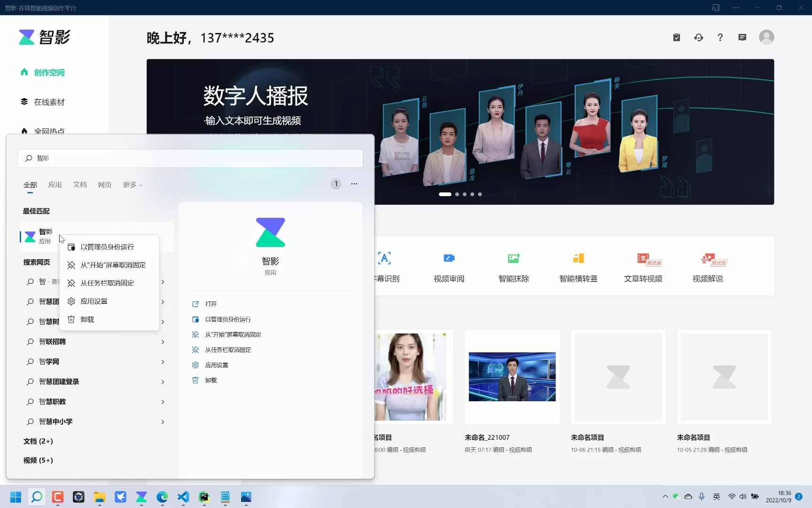Select the 全部 search tab
Image resolution: width=812 pixels, height=508 pixels.
pos(30,185)
